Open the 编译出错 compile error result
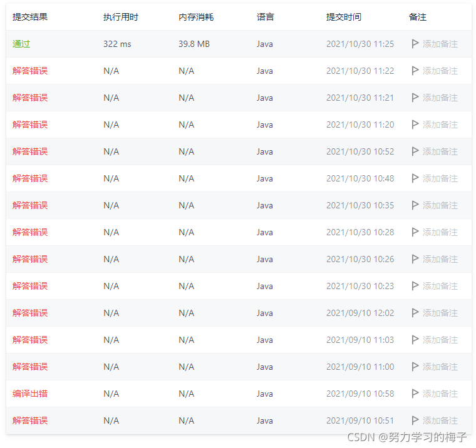Image resolution: width=476 pixels, height=448 pixels. (x=30, y=394)
